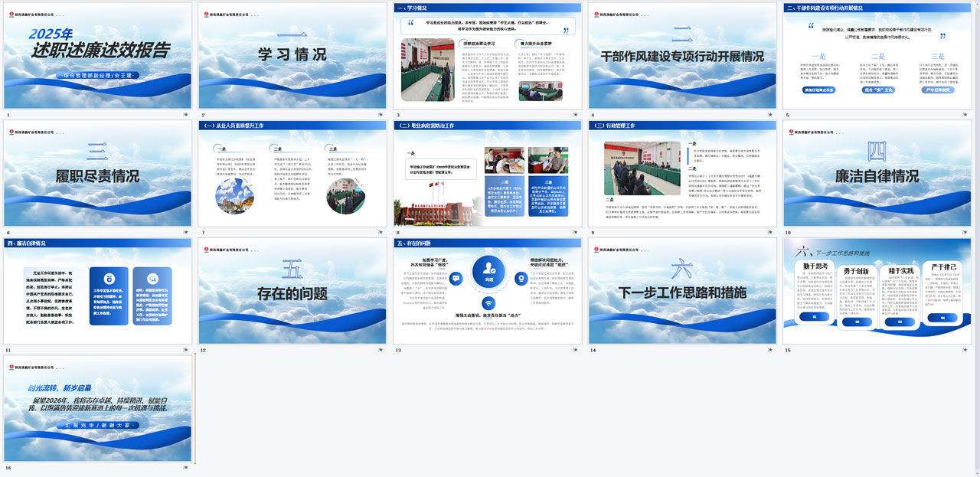Image resolution: width=980 pixels, height=477 pixels.
Task: Select the 廉洁自律情况 divider slide thumbnail
Action: click(875, 172)
